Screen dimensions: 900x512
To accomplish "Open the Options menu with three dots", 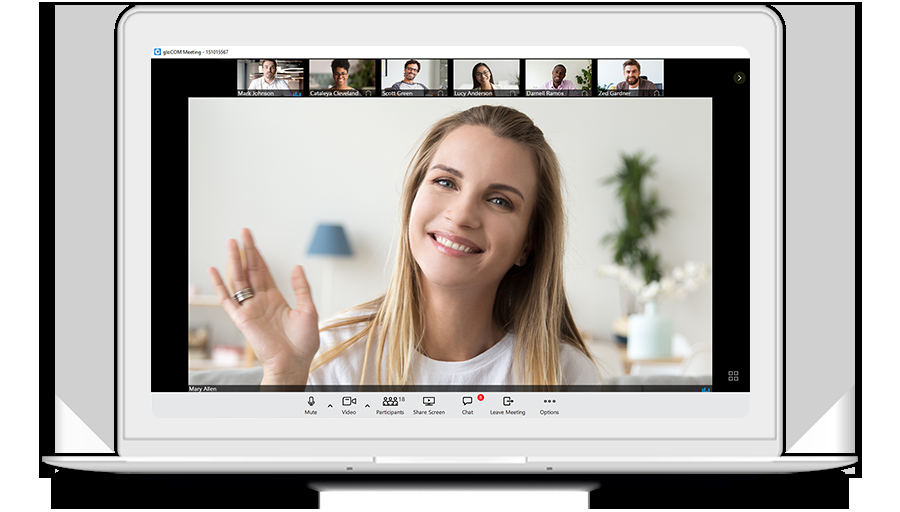I will pos(549,402).
